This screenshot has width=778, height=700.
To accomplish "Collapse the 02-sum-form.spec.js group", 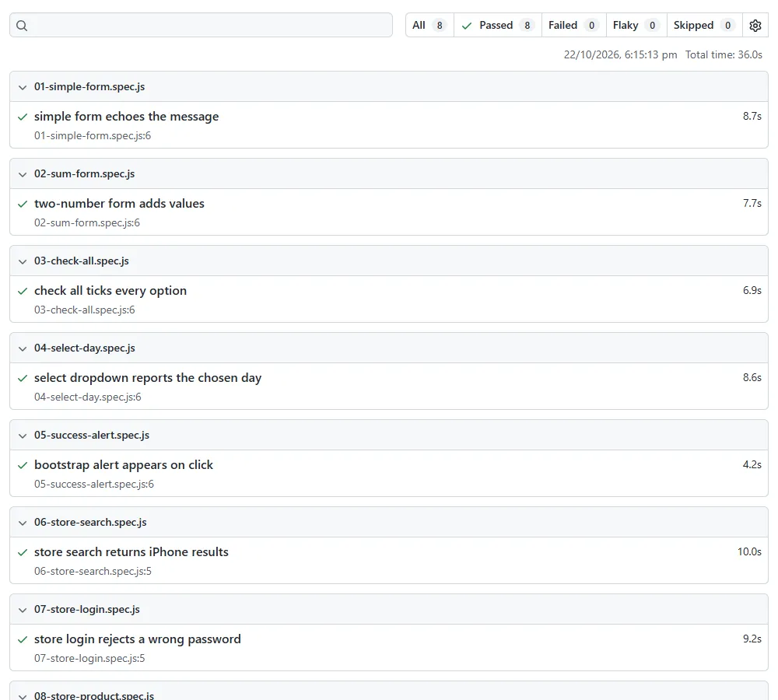I will 23,175.
